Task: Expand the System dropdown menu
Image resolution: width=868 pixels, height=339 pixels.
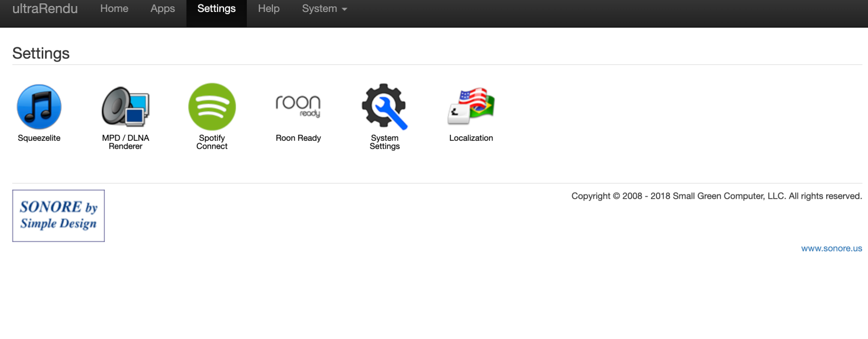Action: coord(324,9)
